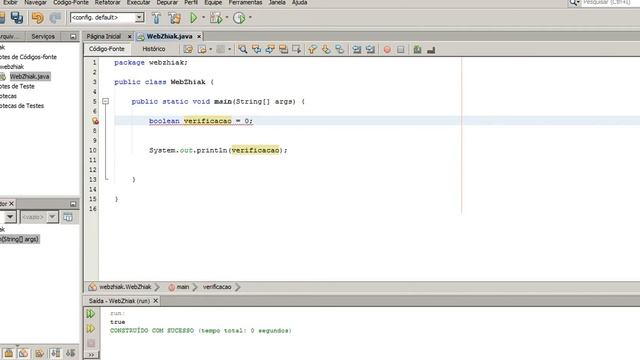The width and height of the screenshot is (640, 360).
Task: Click the red Start Macro Recording icon
Action: click(387, 49)
